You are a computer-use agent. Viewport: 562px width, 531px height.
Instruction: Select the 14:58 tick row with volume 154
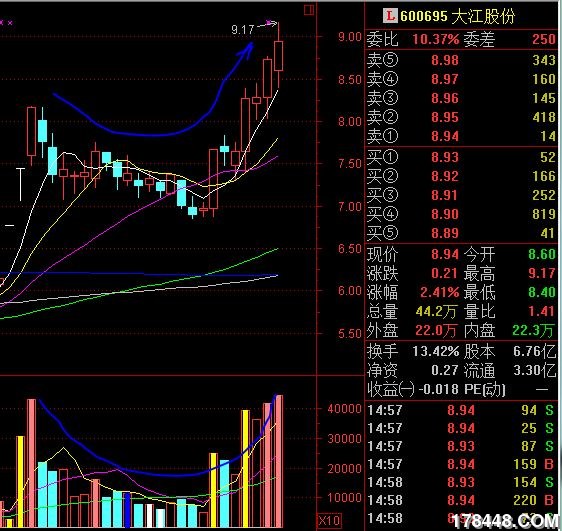[x=461, y=482]
